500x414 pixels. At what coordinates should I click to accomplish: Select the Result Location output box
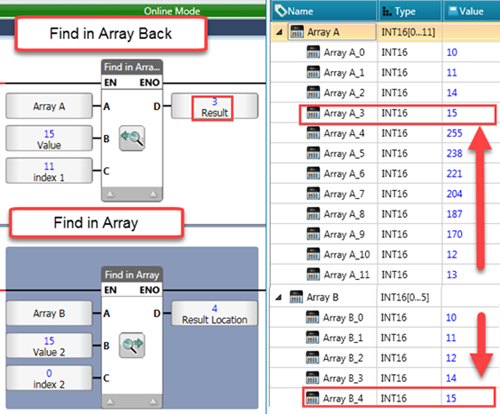(x=215, y=313)
